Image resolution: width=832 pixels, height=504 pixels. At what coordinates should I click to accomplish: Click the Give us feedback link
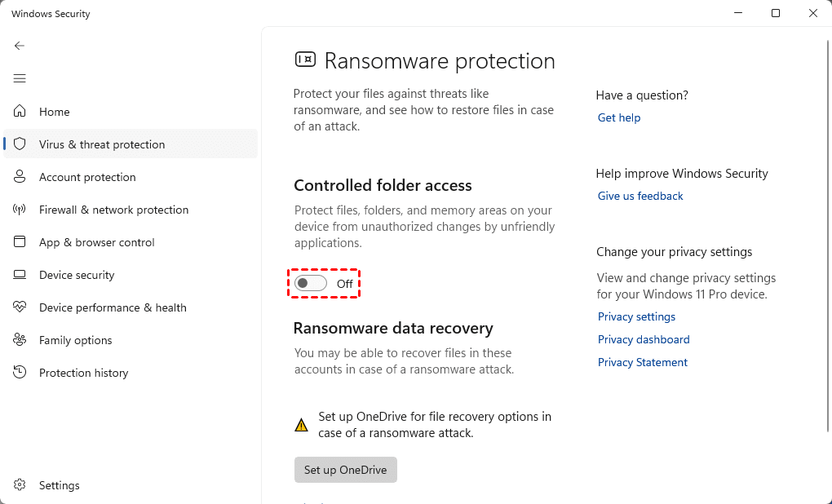640,196
